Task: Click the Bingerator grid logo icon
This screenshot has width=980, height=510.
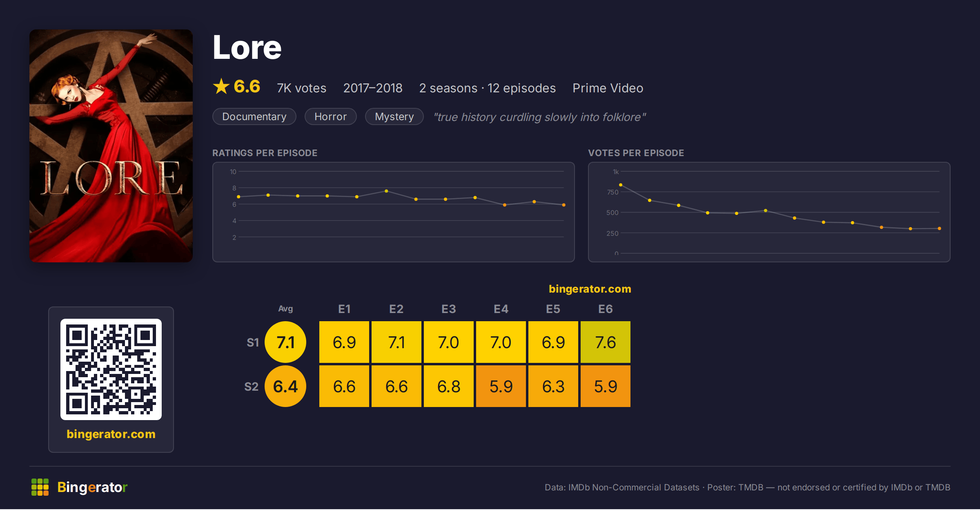Action: tap(40, 487)
